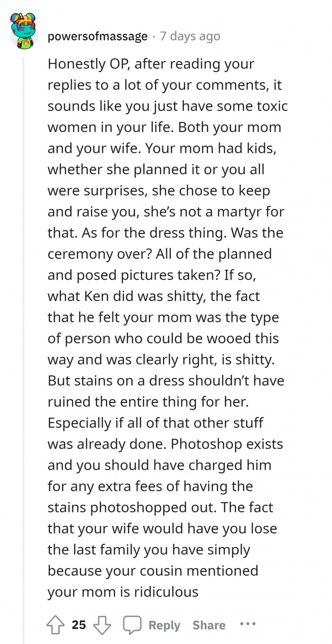Open the Share options menu
Viewport: 332px width, 644px height.
coord(208,625)
